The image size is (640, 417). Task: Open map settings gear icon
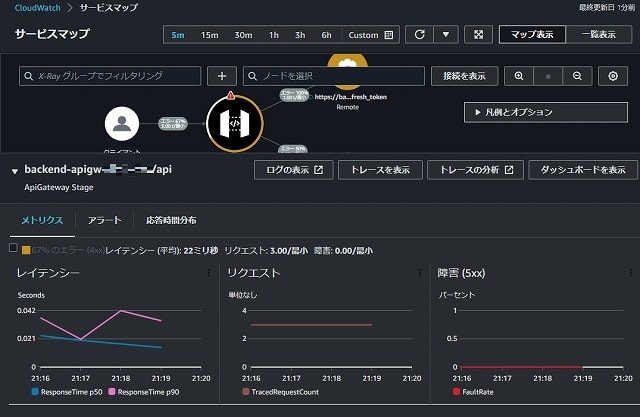click(613, 76)
